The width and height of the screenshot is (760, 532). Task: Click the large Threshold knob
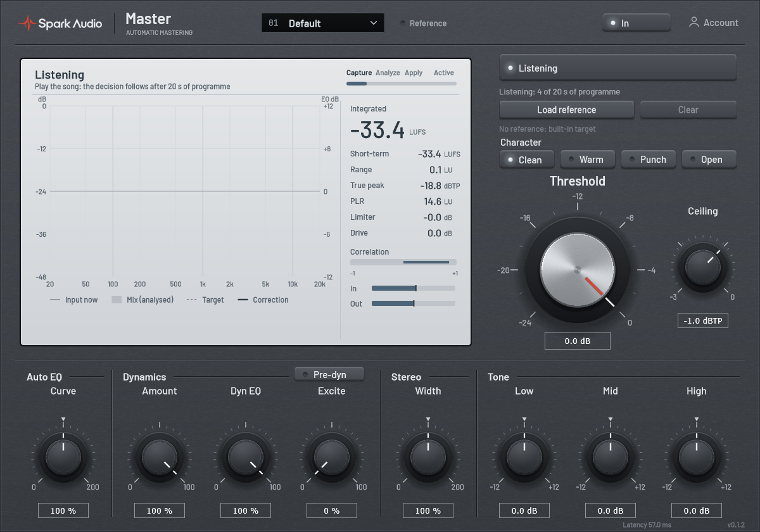(x=578, y=270)
